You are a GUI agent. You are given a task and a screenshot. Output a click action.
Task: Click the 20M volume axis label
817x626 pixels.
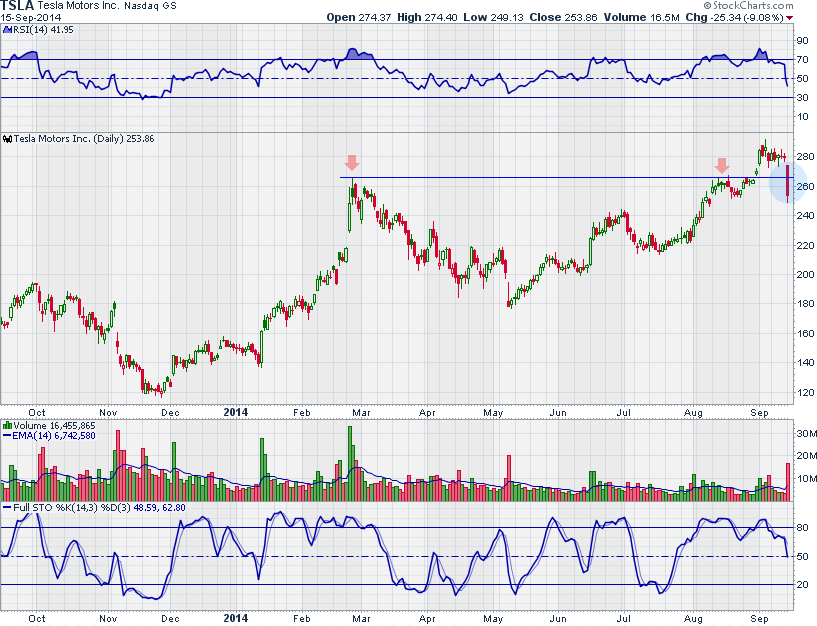pyautogui.click(x=806, y=456)
